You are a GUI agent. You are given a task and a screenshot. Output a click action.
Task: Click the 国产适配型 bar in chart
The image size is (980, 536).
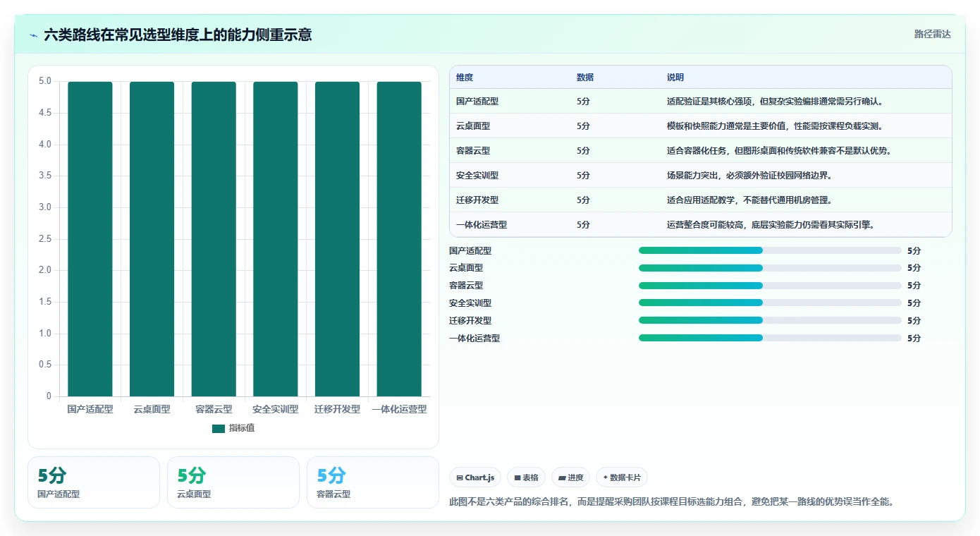[90, 239]
